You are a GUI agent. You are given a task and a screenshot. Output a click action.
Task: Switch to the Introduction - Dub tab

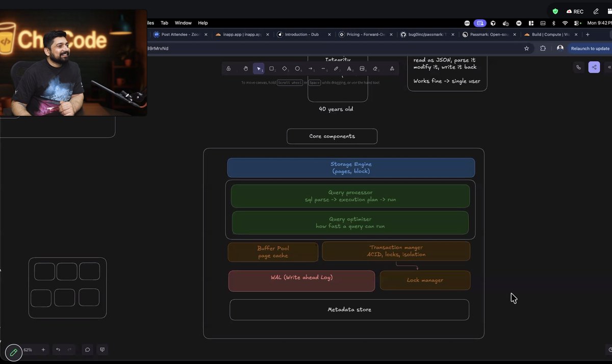point(301,34)
